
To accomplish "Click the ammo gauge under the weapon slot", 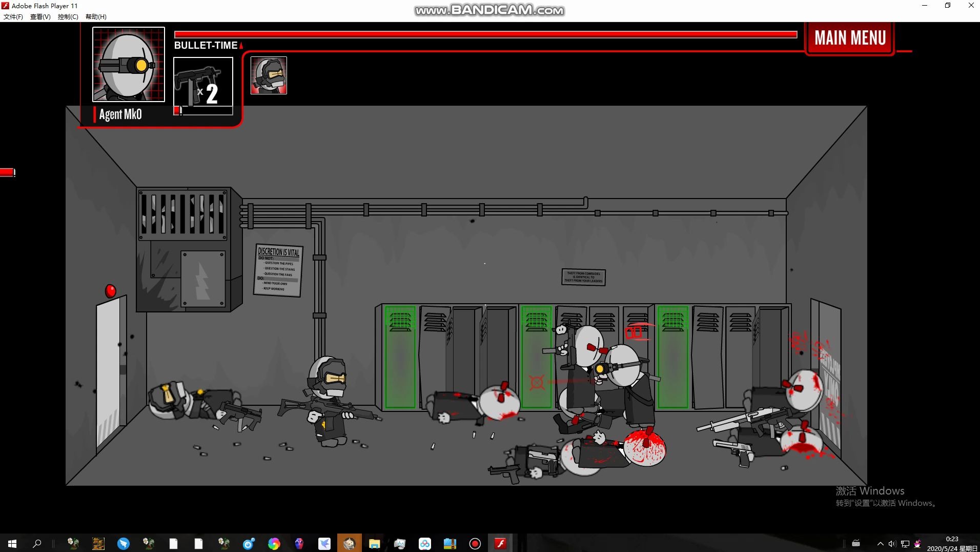I will pyautogui.click(x=203, y=111).
